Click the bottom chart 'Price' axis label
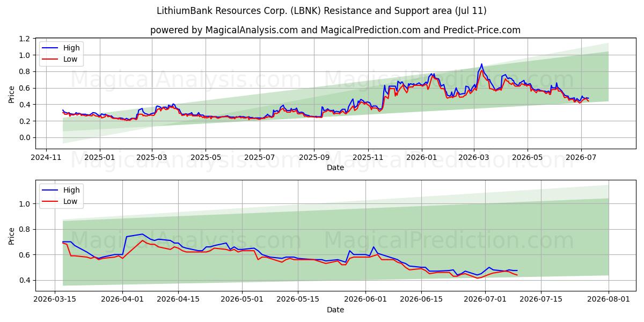The height and width of the screenshot is (322, 644). click(11, 236)
